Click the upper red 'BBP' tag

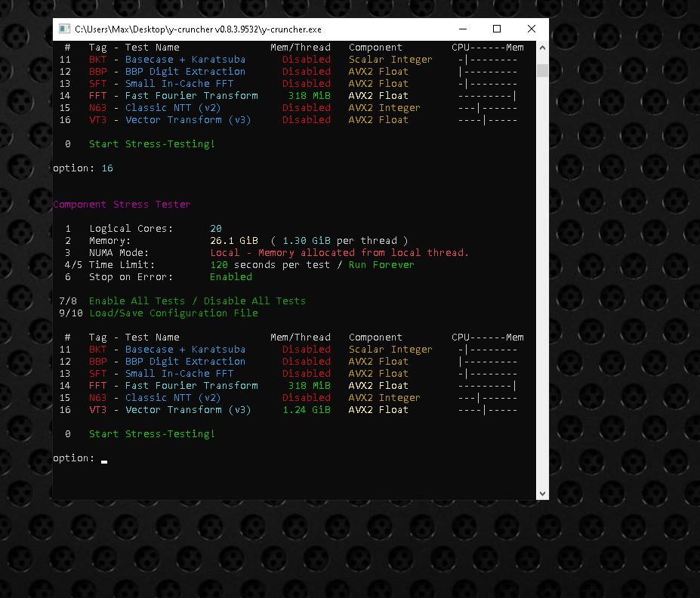pos(97,72)
